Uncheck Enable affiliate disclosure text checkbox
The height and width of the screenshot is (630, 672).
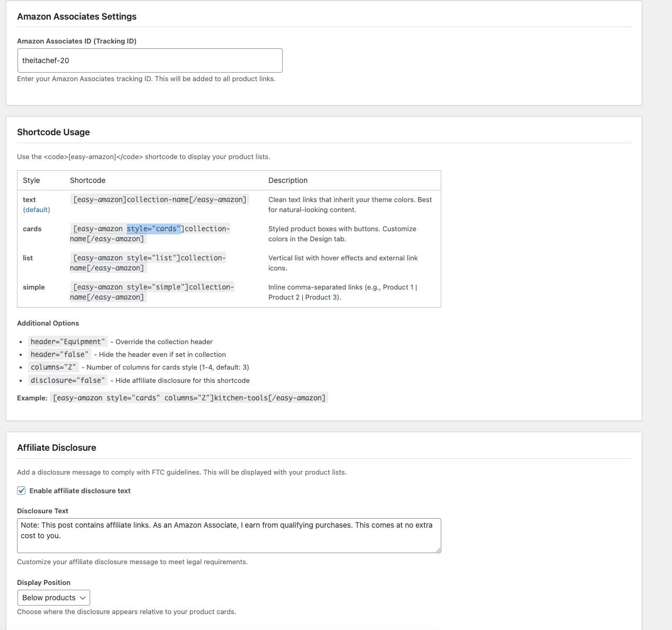pos(21,491)
